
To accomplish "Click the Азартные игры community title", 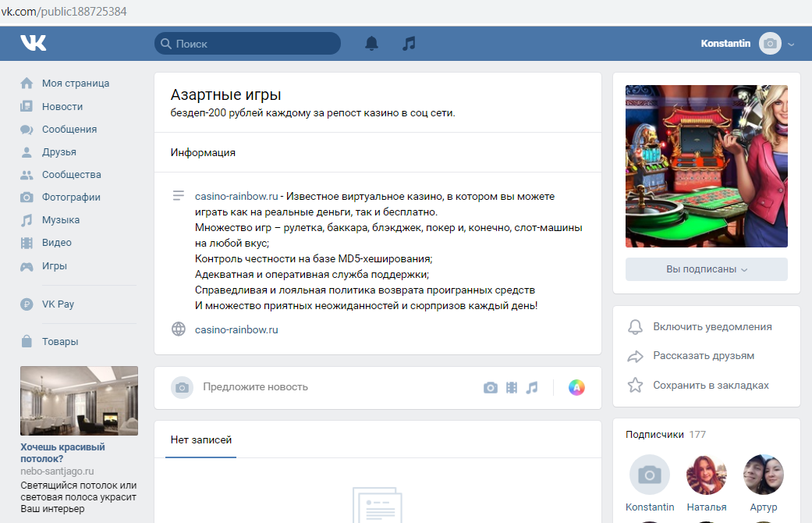I will coord(225,95).
